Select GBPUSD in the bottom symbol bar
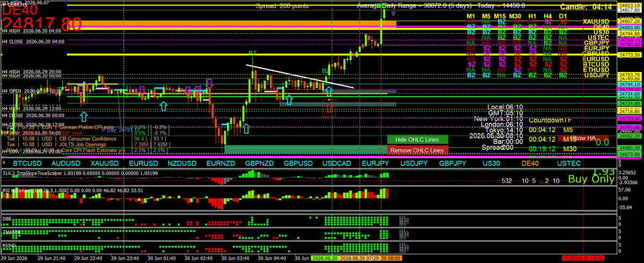Image resolution: width=644 pixels, height=263 pixels. tap(298, 163)
